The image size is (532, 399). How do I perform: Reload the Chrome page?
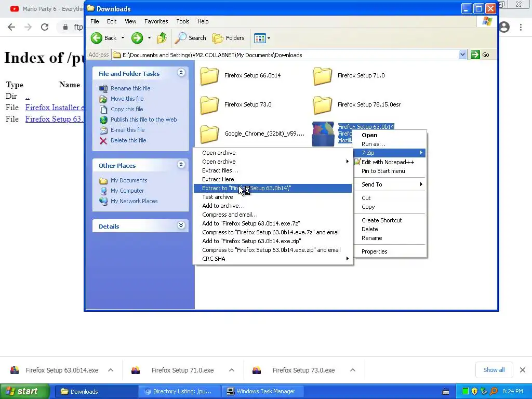pos(45,27)
